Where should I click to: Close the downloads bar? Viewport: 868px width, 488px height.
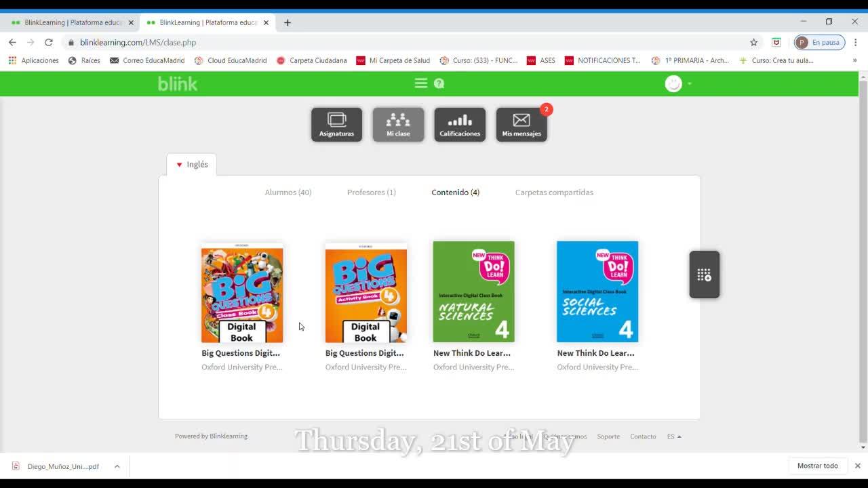pos(857,466)
